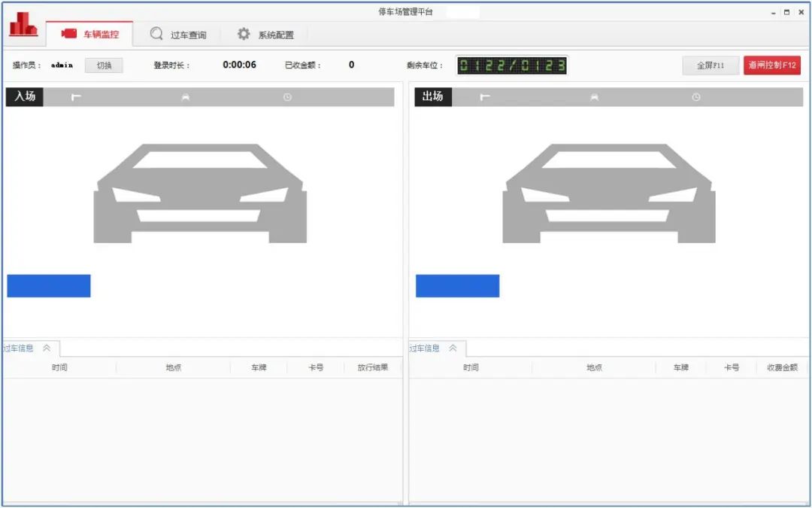Click the remaining parking spaces LED display

coord(512,65)
